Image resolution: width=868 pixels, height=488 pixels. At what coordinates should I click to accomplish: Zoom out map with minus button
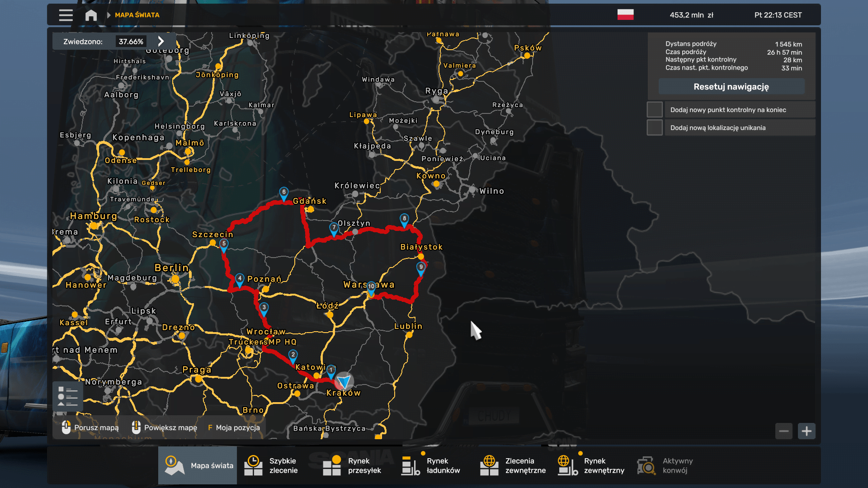784,431
